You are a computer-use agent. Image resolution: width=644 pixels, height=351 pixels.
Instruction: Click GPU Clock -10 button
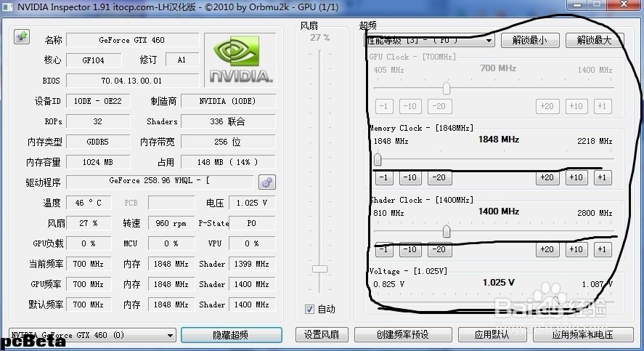410,106
